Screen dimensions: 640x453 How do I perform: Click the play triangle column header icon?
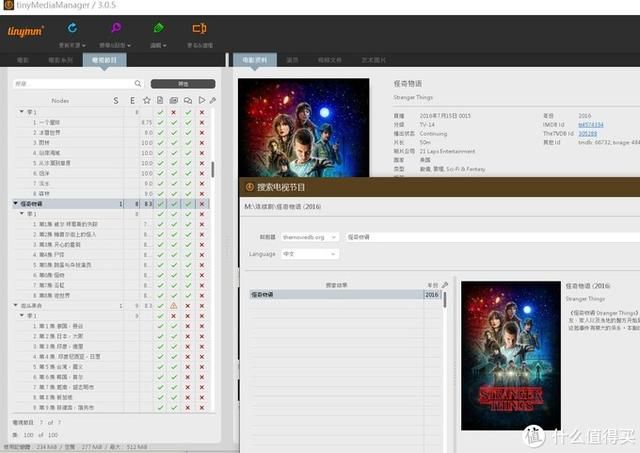[202, 100]
